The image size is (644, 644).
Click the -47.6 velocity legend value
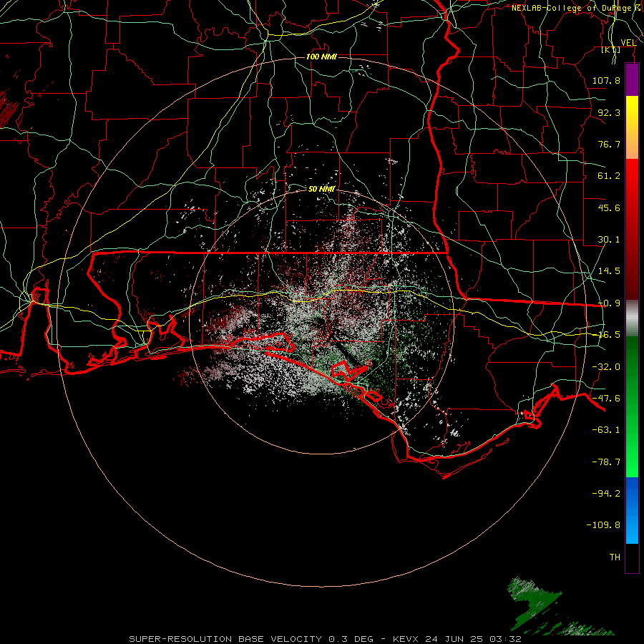606,399
